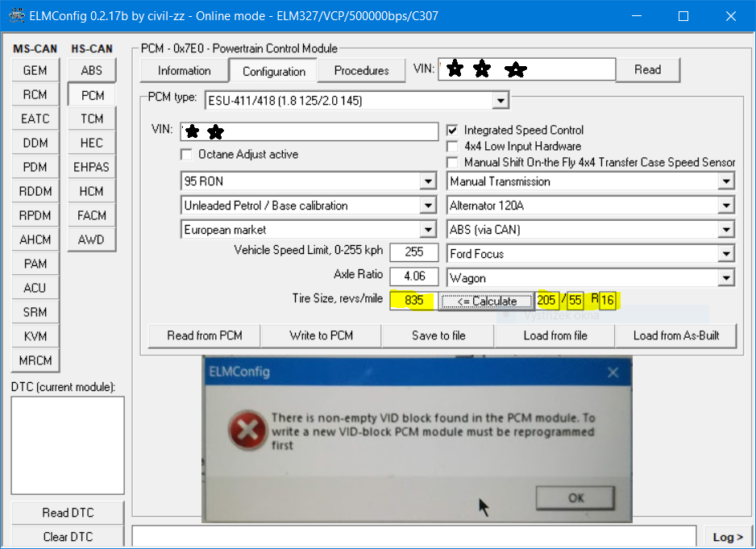The image size is (756, 549).
Task: Click the Write to PCM button
Action: pyautogui.click(x=322, y=335)
